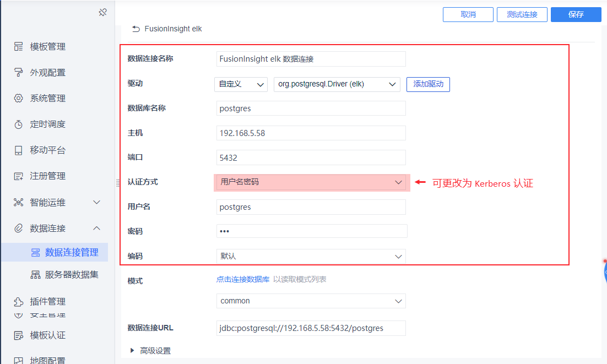Click the back arrow beside FusionInsight elk
607x364 pixels.
pos(136,29)
